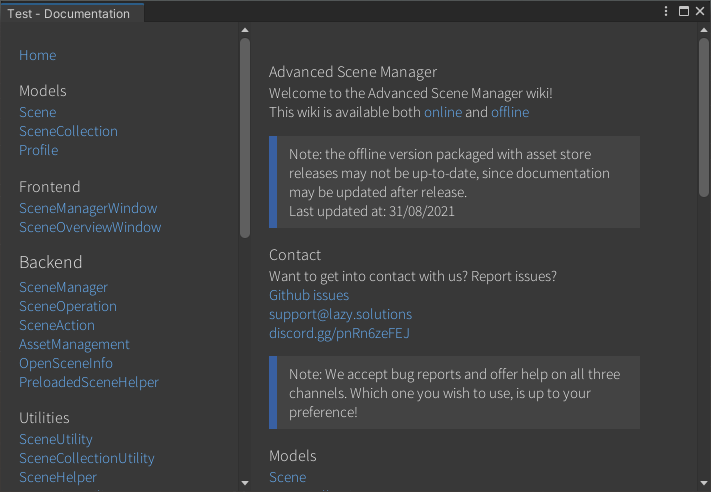Open the window options kebab menu
This screenshot has height=492, width=711.
(666, 11)
